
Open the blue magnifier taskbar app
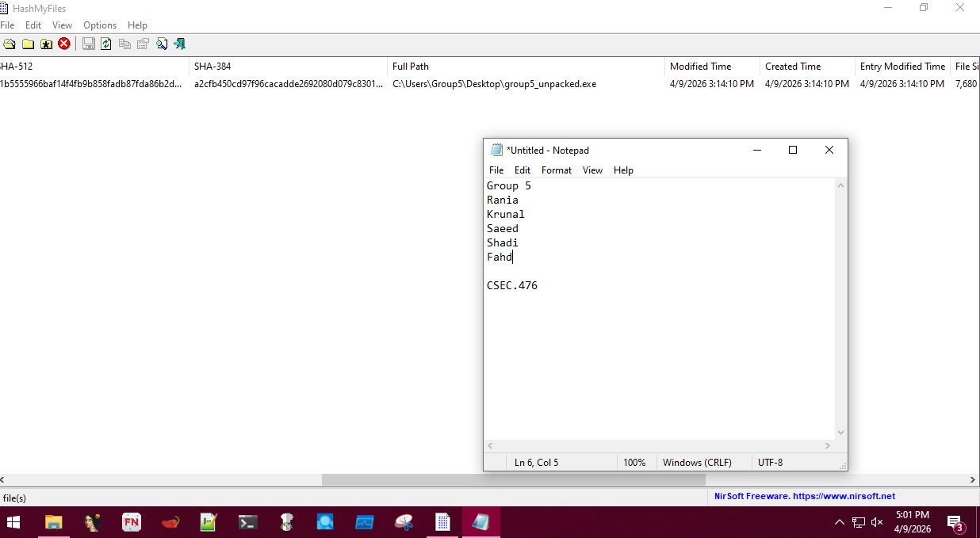(326, 522)
